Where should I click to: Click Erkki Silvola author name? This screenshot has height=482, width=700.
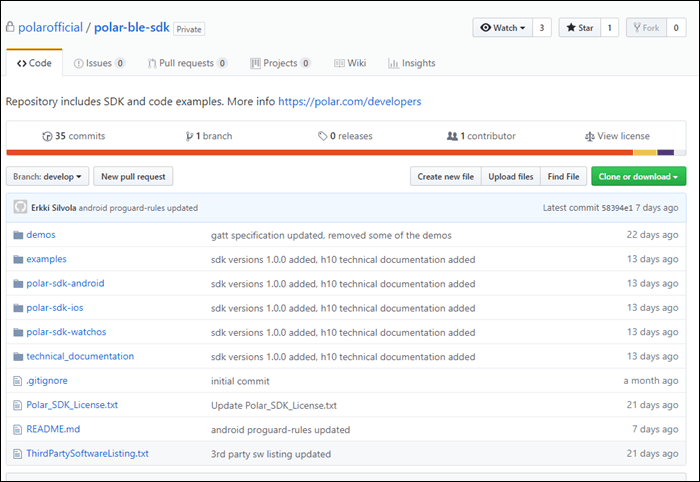click(x=54, y=208)
